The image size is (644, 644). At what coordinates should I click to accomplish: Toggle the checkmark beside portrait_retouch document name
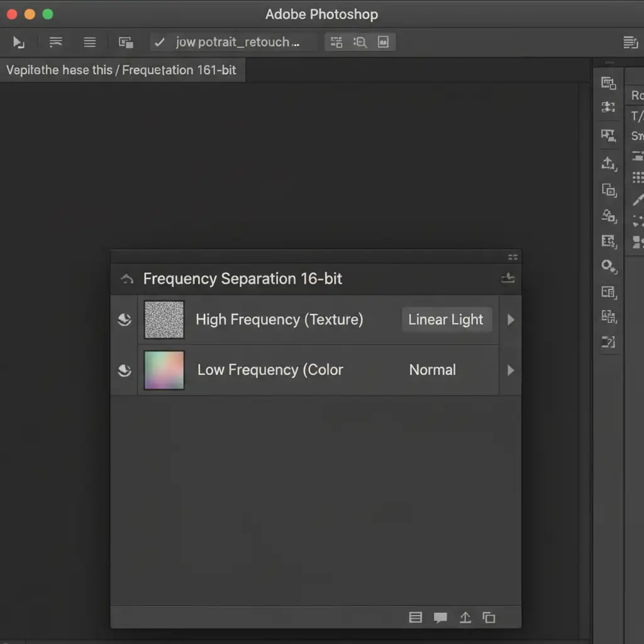(x=160, y=43)
